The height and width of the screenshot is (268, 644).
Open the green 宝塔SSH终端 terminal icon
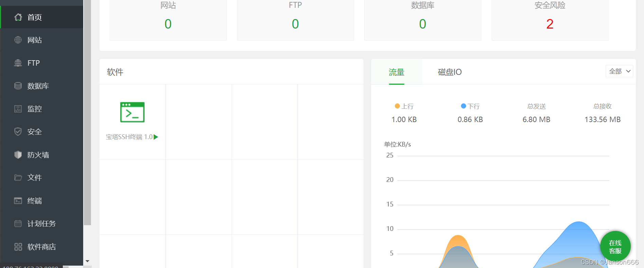pos(132,112)
